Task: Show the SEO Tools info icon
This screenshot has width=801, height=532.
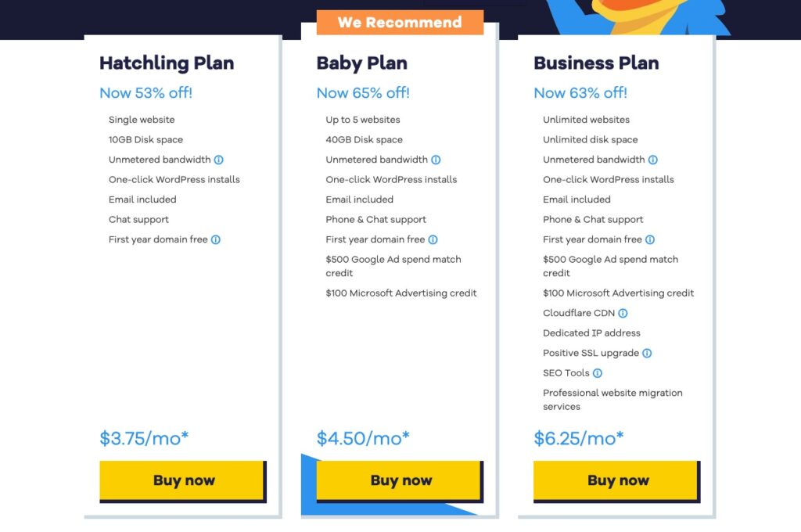Action: coord(598,373)
